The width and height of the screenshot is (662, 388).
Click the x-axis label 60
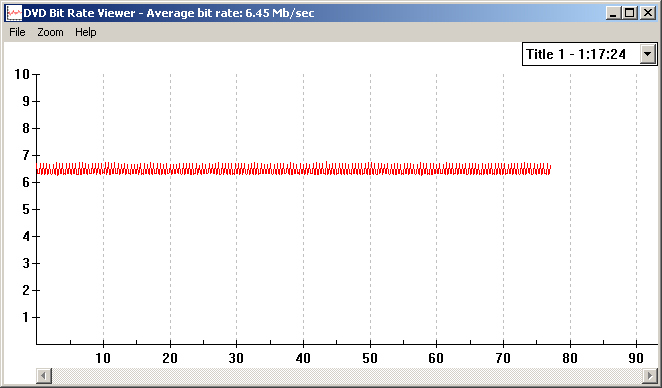point(436,358)
